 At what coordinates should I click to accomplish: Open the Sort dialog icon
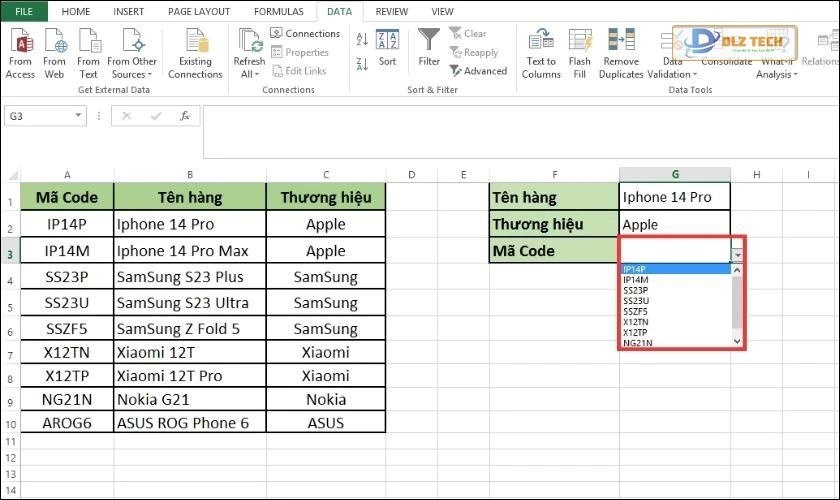click(387, 42)
